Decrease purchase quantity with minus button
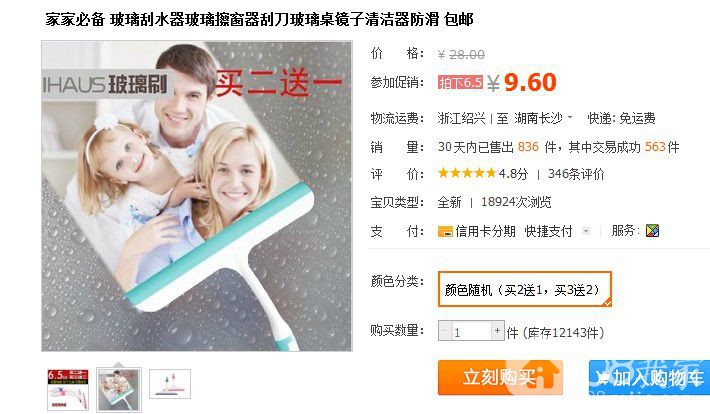 tap(445, 331)
